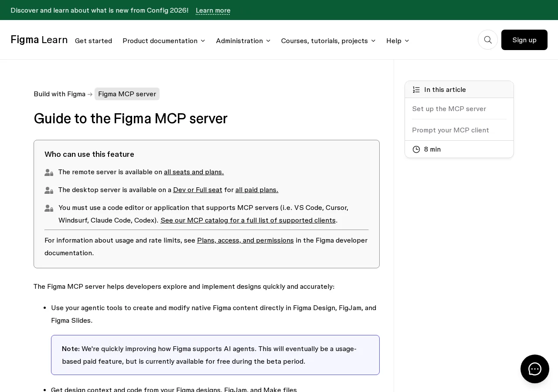Open the Dev or Full seat link
Screen dimensions: 558x392
coord(197,190)
